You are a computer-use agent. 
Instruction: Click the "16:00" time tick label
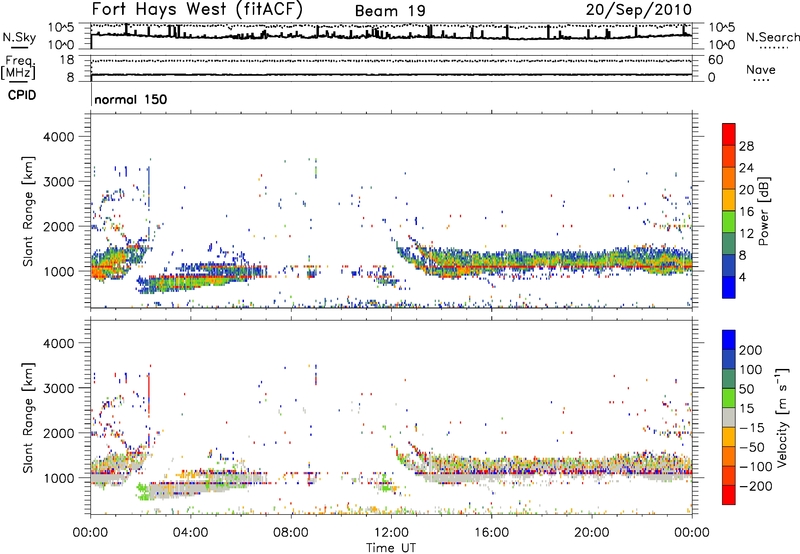click(x=491, y=533)
